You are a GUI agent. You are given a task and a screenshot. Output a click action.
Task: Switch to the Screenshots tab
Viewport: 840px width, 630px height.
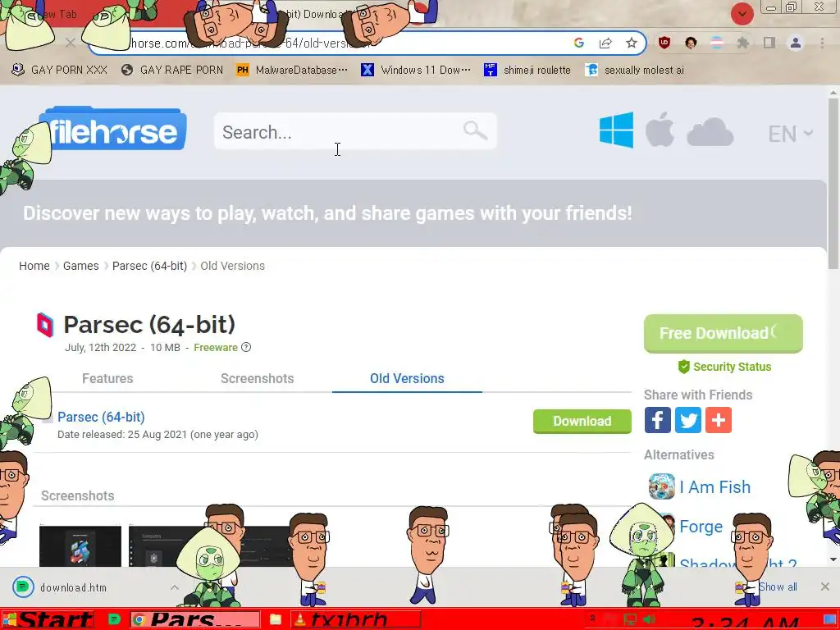[257, 378]
